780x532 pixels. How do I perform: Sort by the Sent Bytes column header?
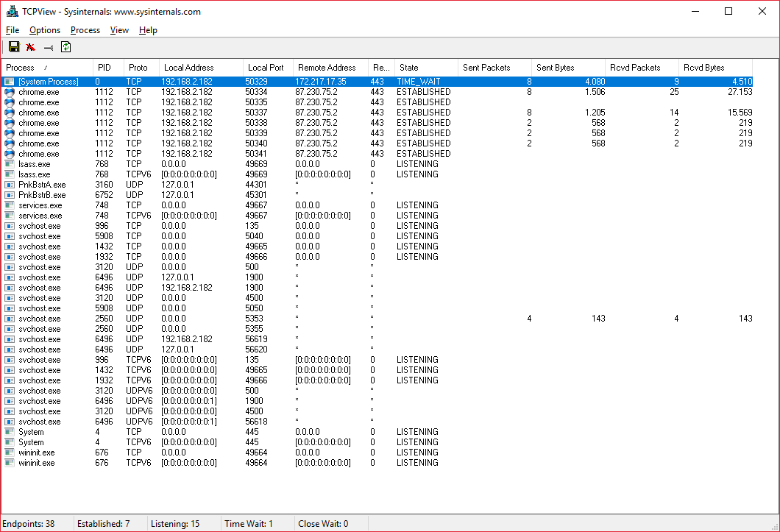click(569, 68)
